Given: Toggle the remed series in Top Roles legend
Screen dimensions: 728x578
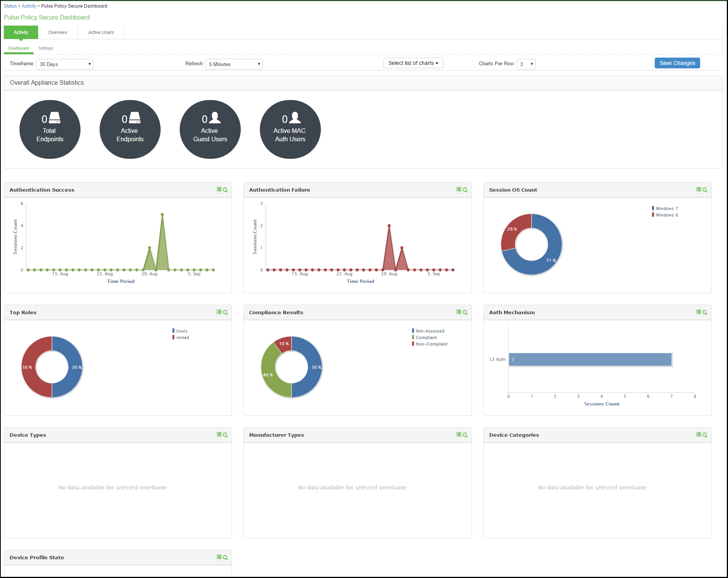Looking at the screenshot, I should [182, 337].
